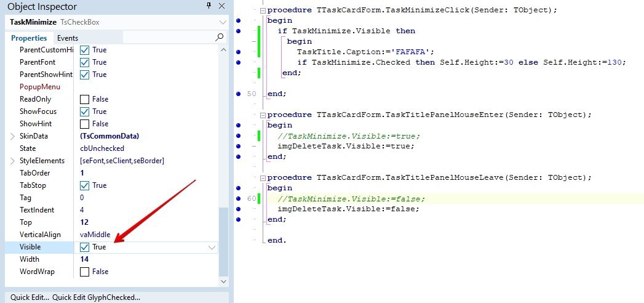This screenshot has width=644, height=303.
Task: Toggle the ParentFont checkbox
Action: pyautogui.click(x=85, y=62)
